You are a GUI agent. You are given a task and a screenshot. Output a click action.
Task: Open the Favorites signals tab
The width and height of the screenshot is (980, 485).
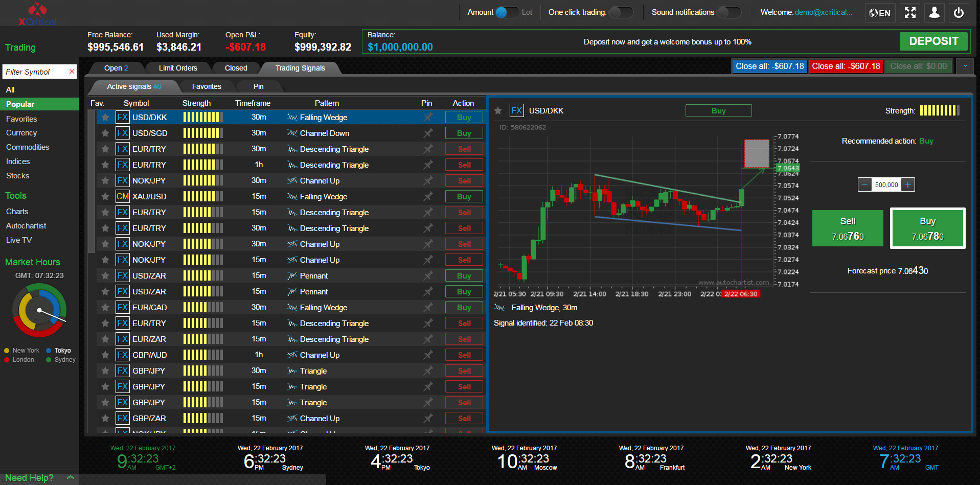coord(207,86)
